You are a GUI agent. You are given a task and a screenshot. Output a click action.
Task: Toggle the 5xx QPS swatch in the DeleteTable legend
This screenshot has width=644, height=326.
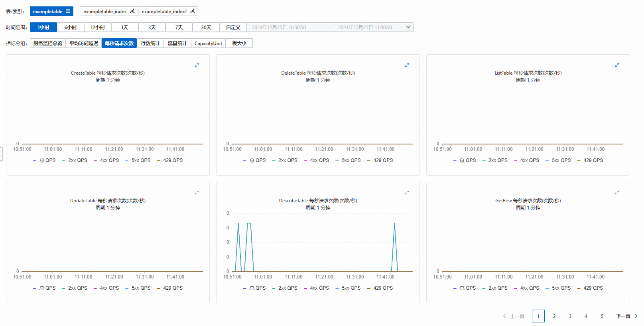pos(337,160)
